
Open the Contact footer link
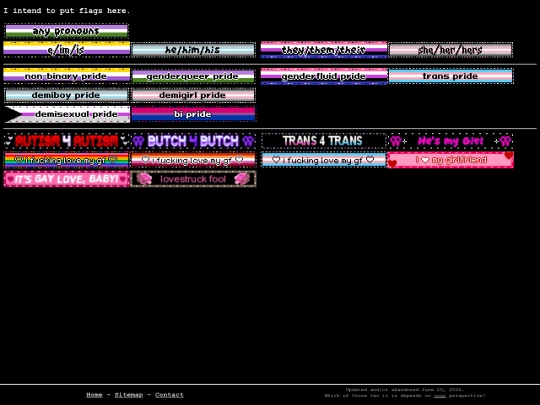tap(169, 395)
